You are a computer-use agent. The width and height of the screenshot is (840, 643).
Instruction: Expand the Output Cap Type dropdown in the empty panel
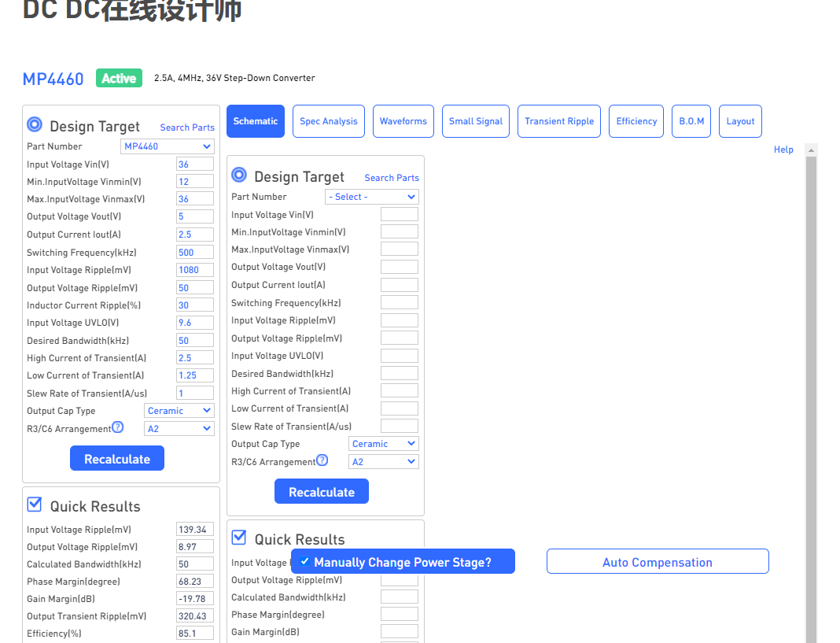pyautogui.click(x=384, y=444)
